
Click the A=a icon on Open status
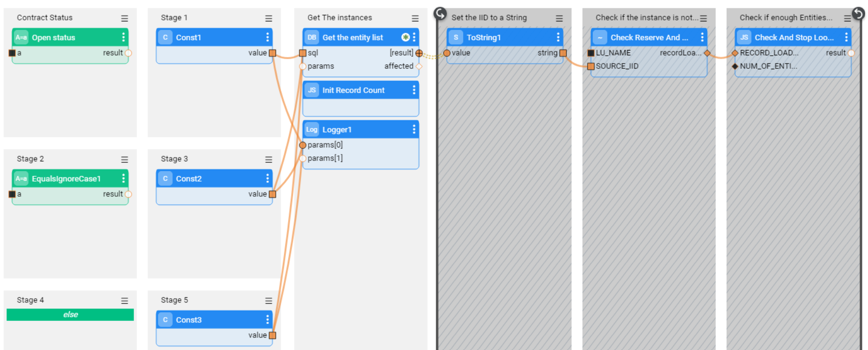click(21, 37)
